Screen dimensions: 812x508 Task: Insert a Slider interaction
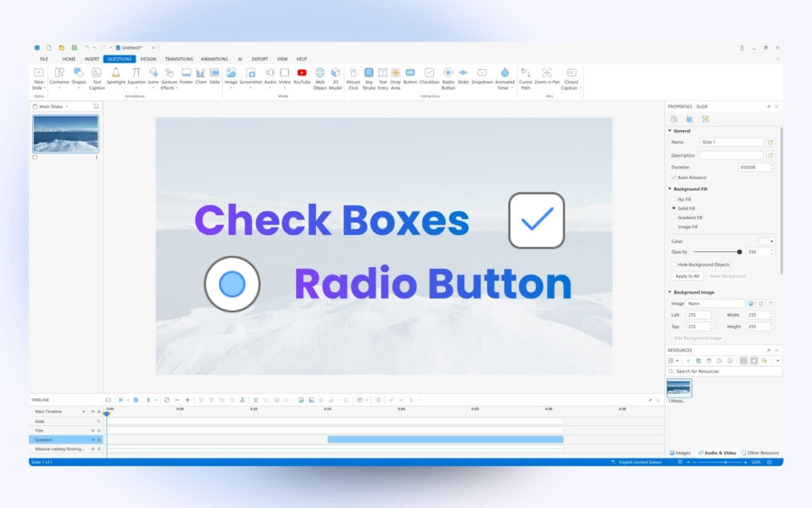[x=463, y=76]
